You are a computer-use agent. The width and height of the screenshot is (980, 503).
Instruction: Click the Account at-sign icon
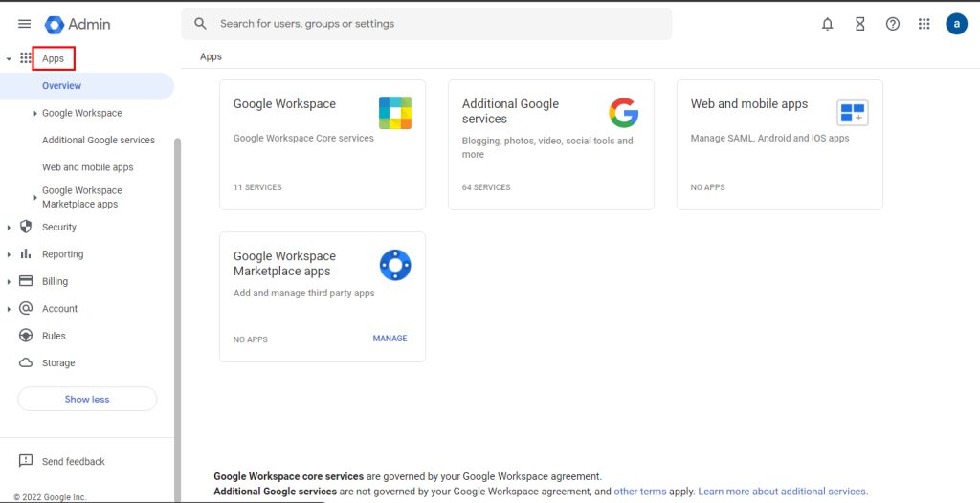tap(26, 308)
